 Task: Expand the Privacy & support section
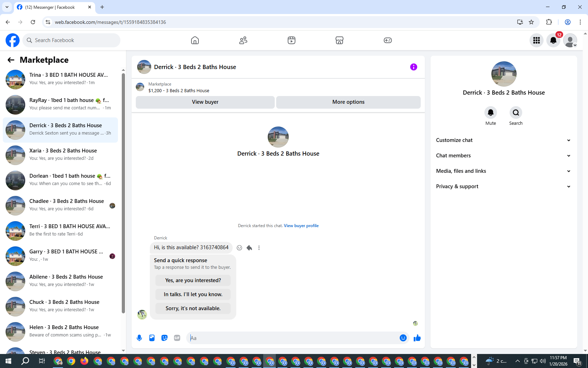tap(504, 186)
